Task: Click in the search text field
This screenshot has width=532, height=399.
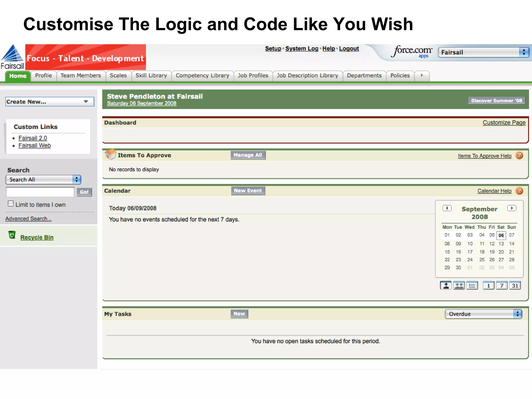Action: click(40, 192)
